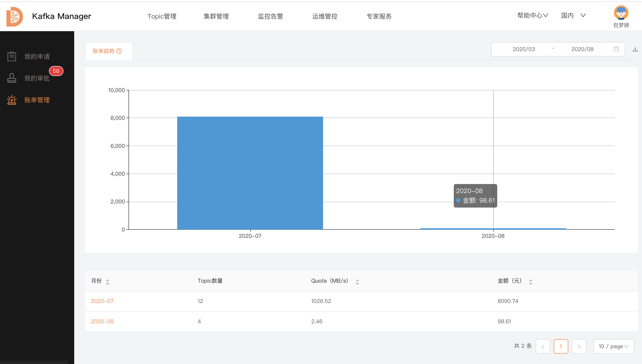This screenshot has height=364, width=642.
Task: Open 我的申请 in sidebar
Action: (x=37, y=57)
